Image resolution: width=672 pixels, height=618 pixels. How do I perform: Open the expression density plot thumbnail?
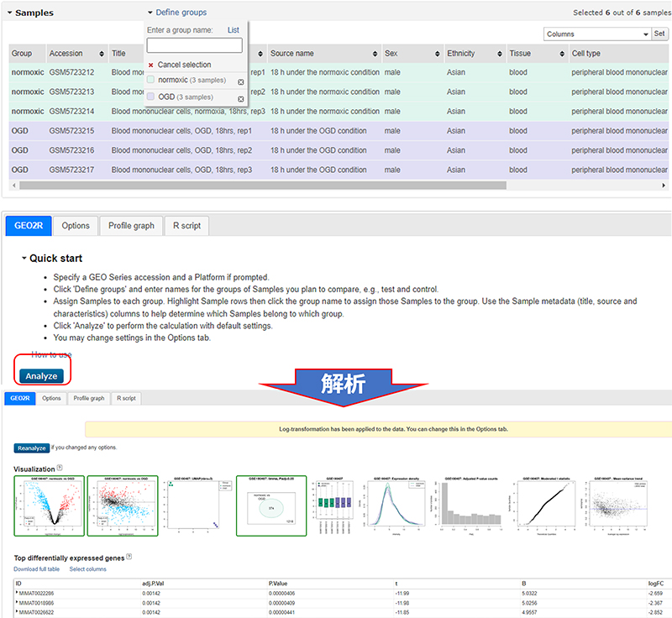point(395,505)
